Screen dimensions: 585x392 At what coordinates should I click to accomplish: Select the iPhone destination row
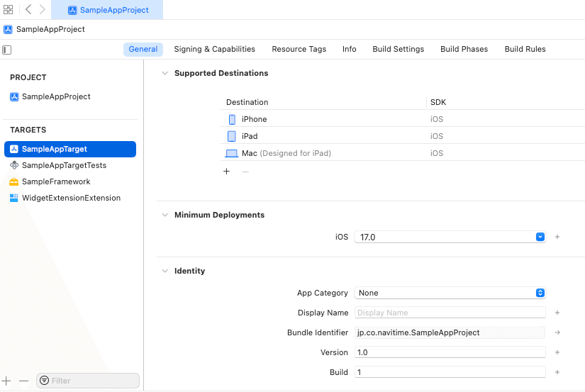coord(403,119)
